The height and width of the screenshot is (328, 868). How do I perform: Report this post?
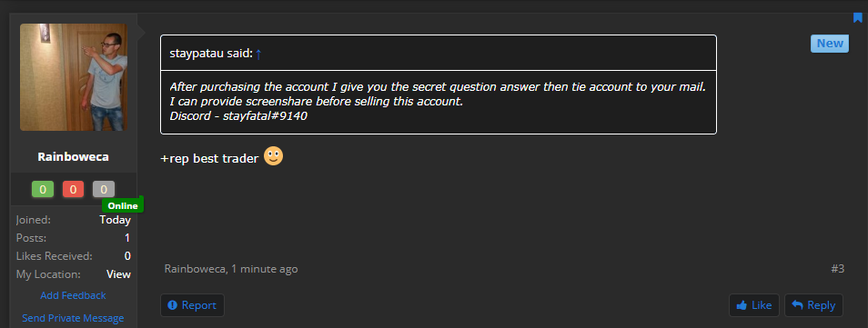192,305
